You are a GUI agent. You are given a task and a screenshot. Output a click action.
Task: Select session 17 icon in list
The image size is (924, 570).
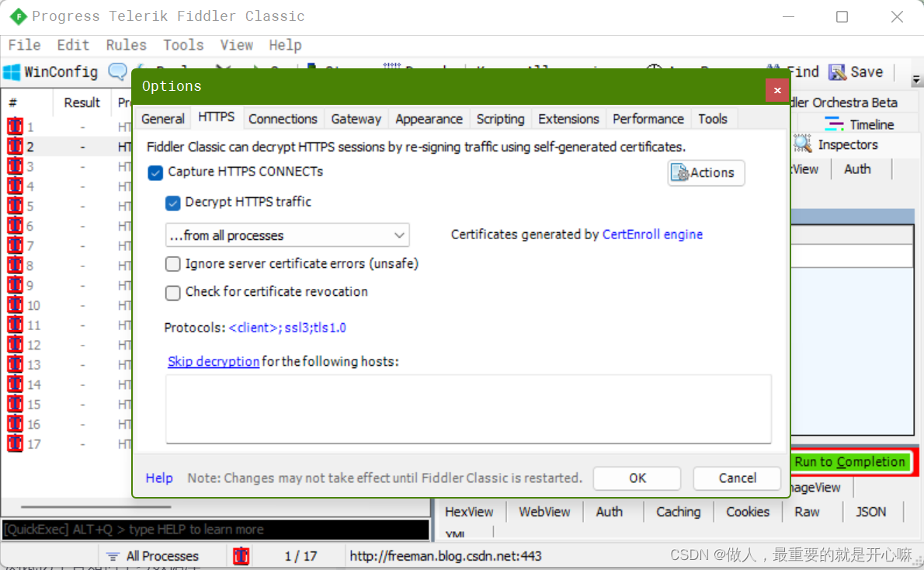coord(15,443)
